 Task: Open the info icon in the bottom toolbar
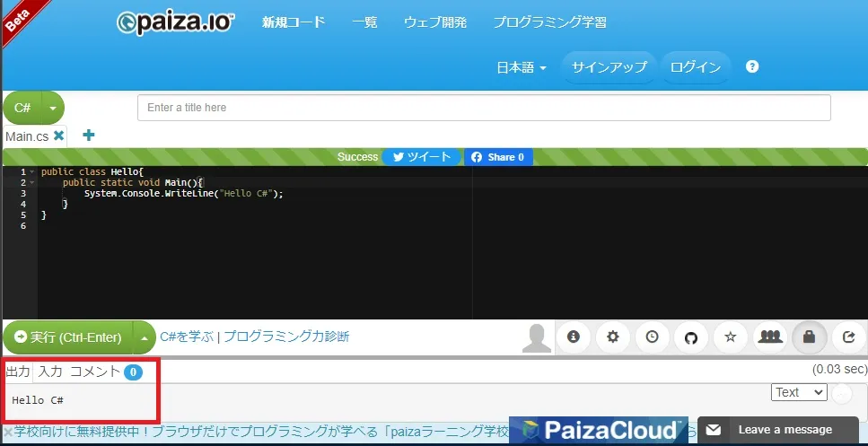[x=573, y=337]
